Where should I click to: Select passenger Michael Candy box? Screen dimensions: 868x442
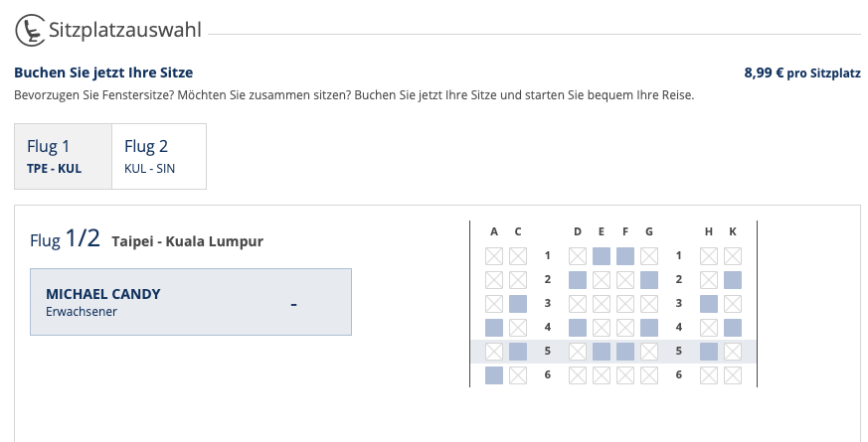[191, 302]
